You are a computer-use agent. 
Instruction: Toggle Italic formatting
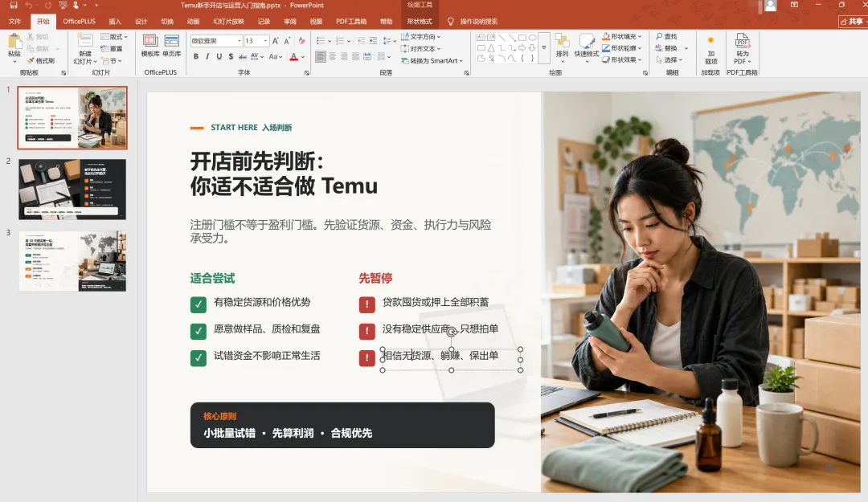pos(207,56)
